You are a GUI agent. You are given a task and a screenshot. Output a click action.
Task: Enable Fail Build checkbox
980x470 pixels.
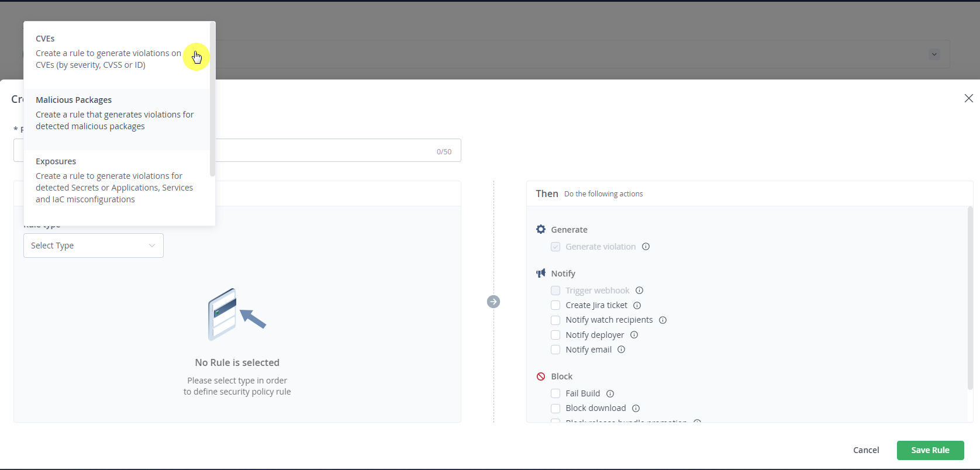555,393
